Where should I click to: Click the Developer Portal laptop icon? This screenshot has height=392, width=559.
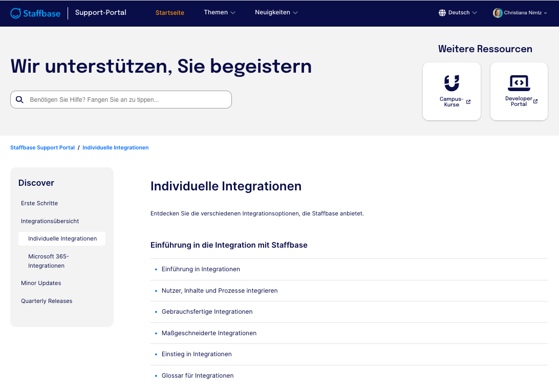pyautogui.click(x=519, y=83)
